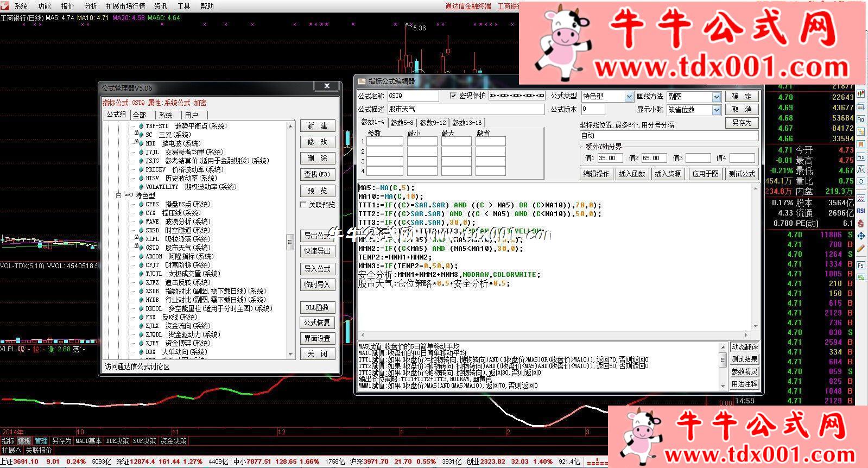Toggle the 密码保护 checkbox
The image size is (868, 468).
[x=454, y=96]
